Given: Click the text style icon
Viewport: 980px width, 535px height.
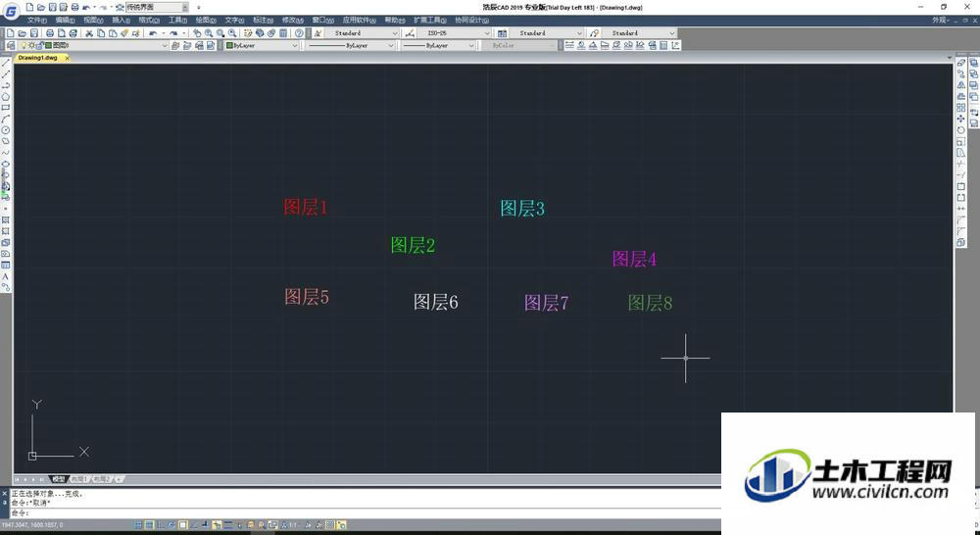Looking at the screenshot, I should click(x=318, y=33).
